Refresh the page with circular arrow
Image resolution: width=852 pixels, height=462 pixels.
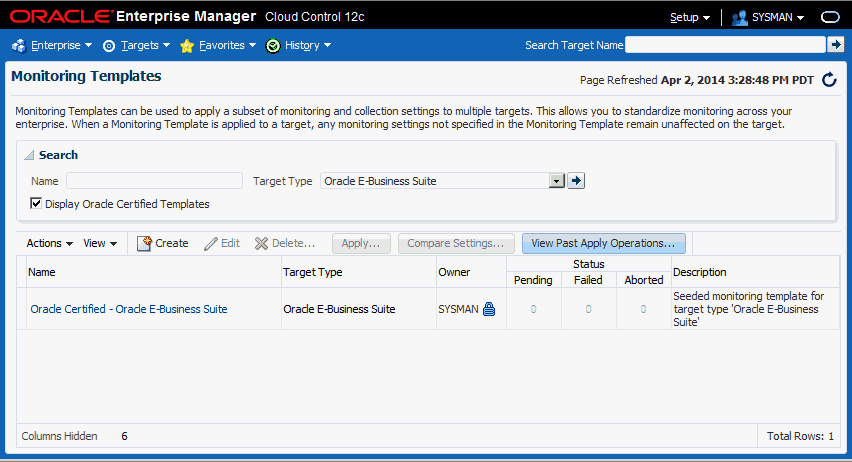point(829,80)
